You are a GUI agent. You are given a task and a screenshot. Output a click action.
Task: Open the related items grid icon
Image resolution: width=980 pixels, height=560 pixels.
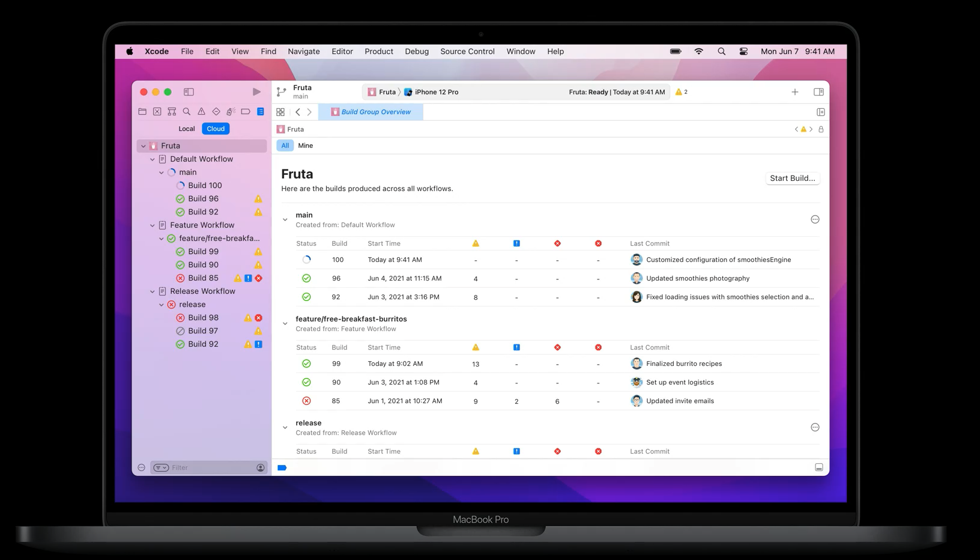point(280,112)
